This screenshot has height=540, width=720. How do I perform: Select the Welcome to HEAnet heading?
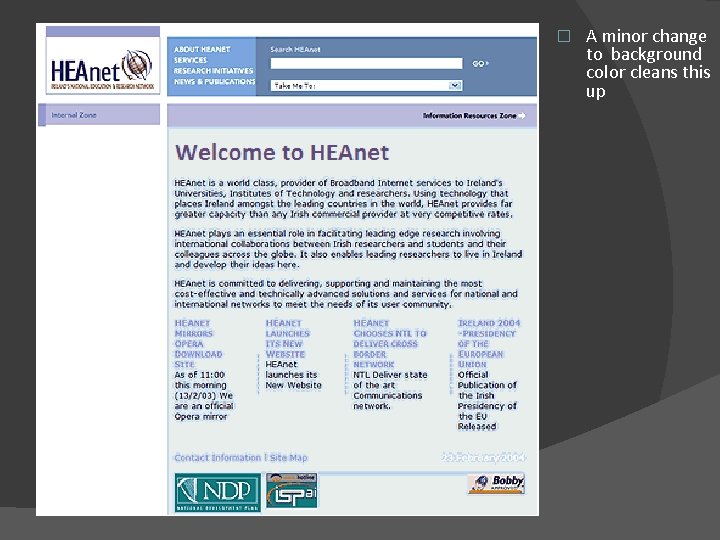click(282, 152)
